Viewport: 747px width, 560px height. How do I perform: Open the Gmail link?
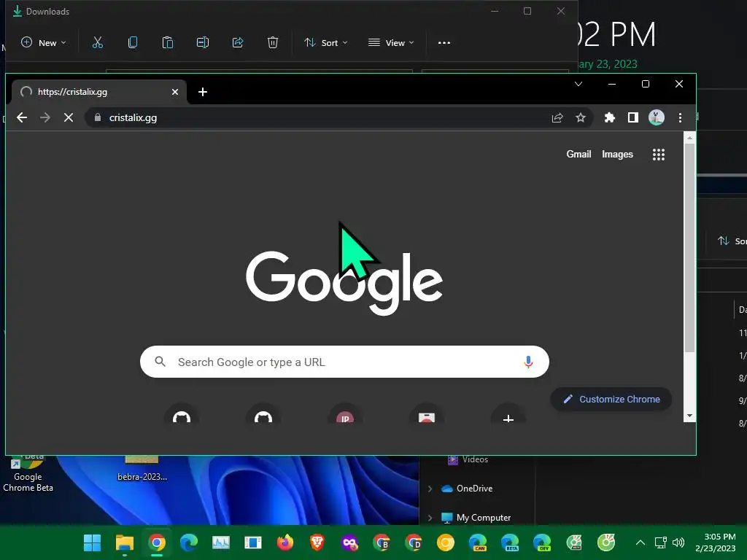pos(578,155)
